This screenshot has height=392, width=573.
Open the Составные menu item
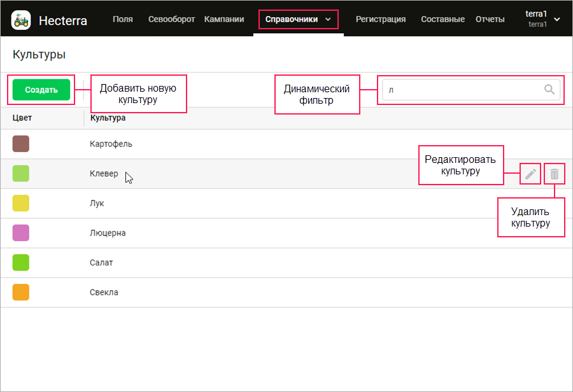tap(443, 19)
